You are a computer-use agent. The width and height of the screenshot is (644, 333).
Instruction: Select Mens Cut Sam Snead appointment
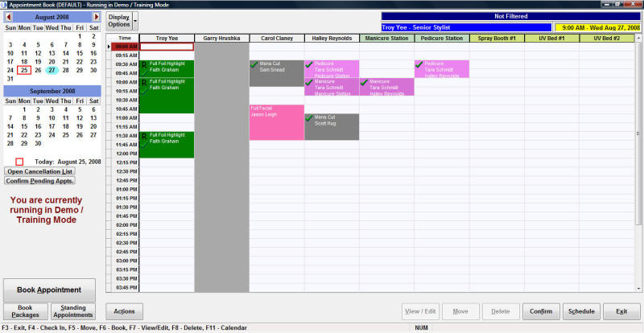click(x=277, y=73)
